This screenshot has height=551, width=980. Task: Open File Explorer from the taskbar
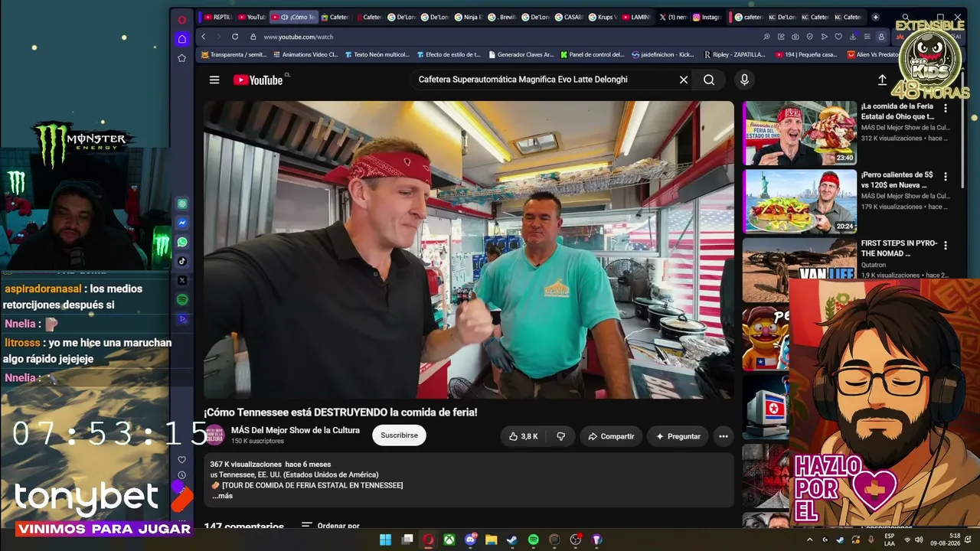(x=491, y=540)
